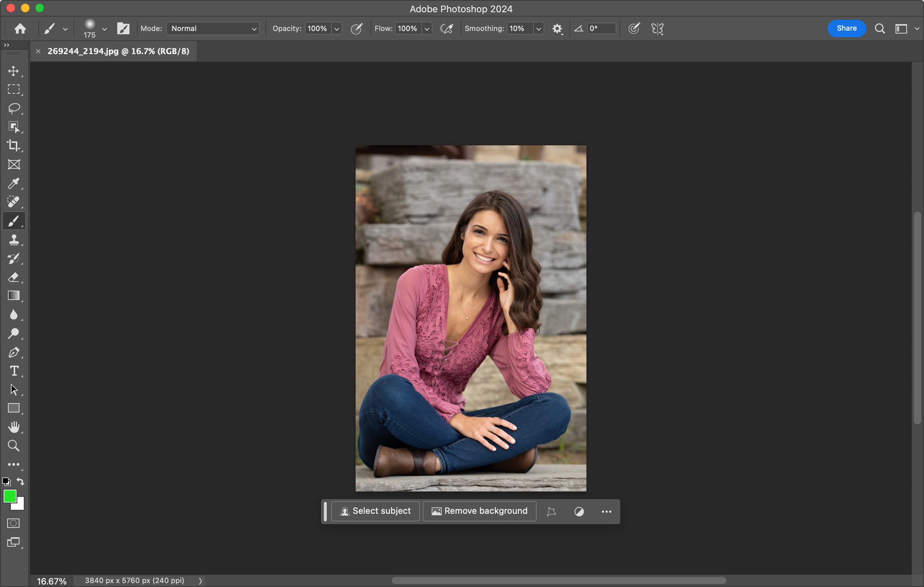Expand the Opacity slider dropdown arrow
924x587 pixels.
coord(337,29)
